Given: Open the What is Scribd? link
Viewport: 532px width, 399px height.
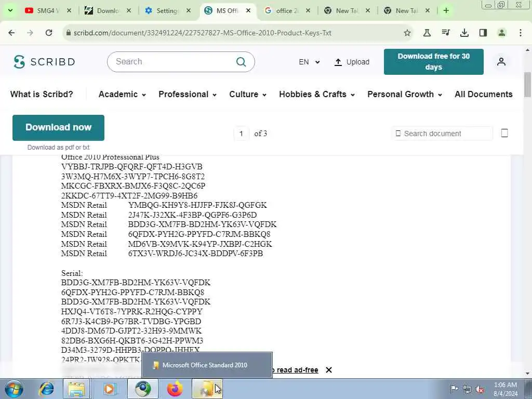Looking at the screenshot, I should 42,95.
